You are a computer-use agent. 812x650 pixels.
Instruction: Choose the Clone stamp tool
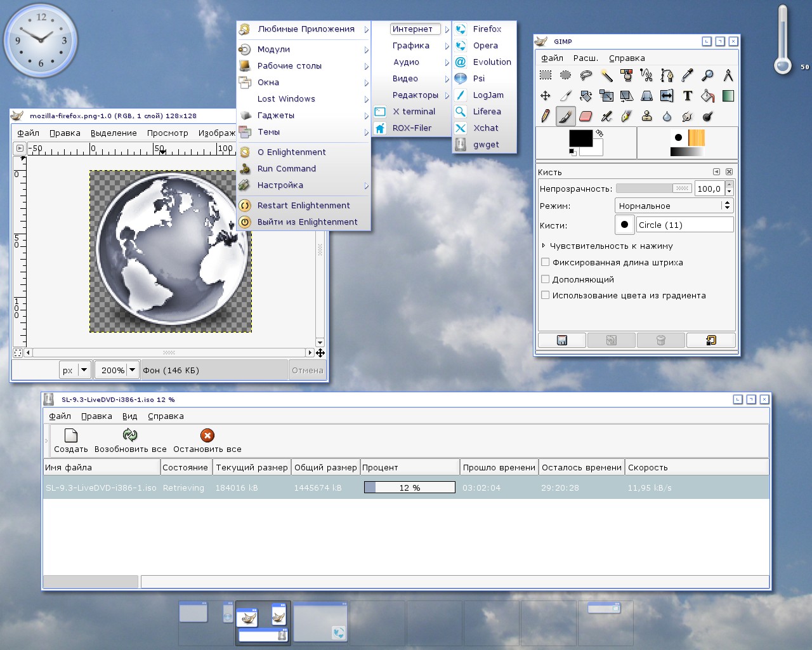647,116
